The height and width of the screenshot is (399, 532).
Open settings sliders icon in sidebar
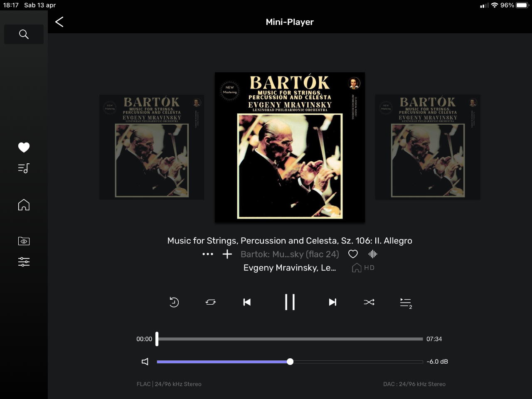coord(24,262)
